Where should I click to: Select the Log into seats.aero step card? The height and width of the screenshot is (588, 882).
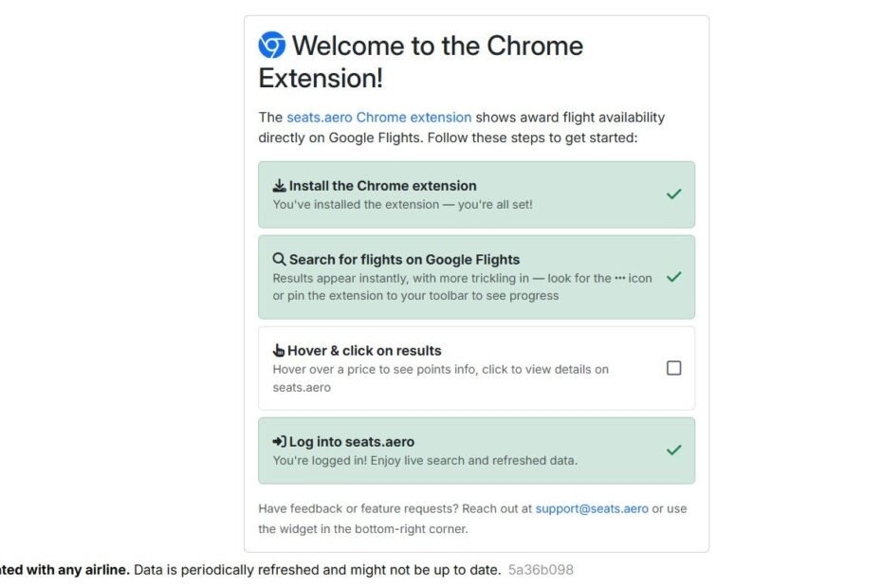pyautogui.click(x=476, y=450)
